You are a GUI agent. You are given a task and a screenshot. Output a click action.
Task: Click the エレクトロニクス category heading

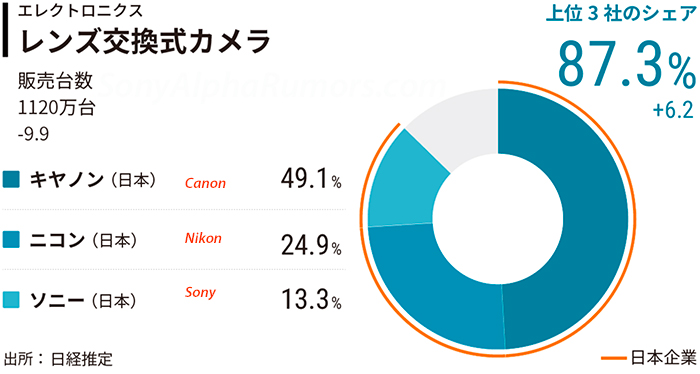pos(80,10)
